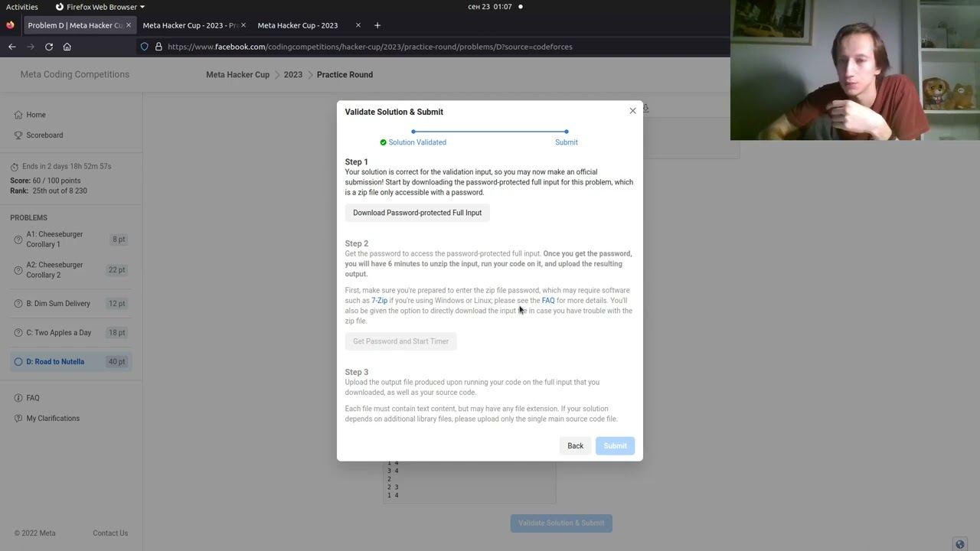
Task: Click Download Password-protected Full Input button
Action: 417,213
